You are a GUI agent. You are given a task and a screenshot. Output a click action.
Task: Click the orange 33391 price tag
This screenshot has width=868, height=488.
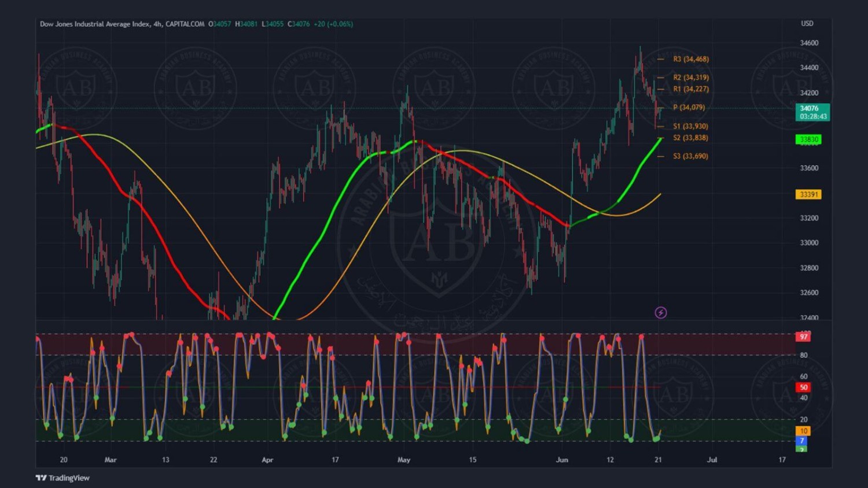click(x=808, y=194)
